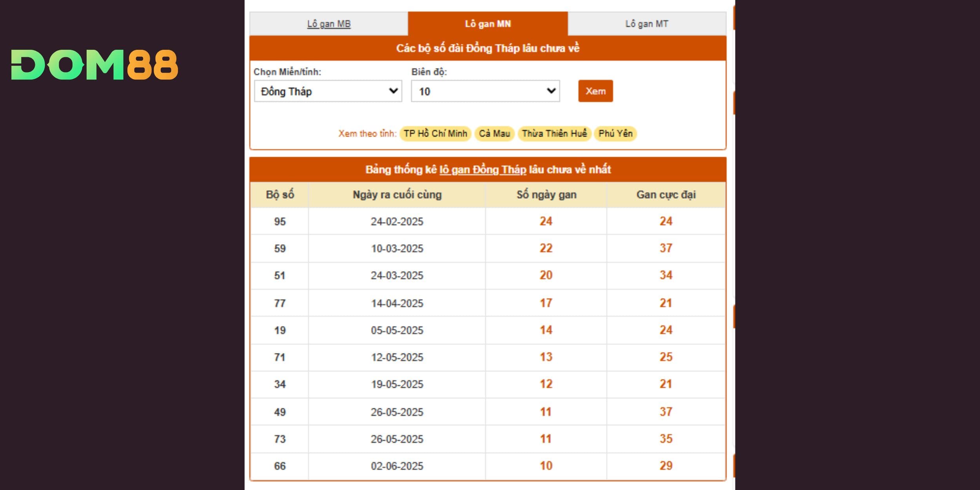The width and height of the screenshot is (980, 490).
Task: Click Gan cực đại value 25
Action: pos(666,357)
